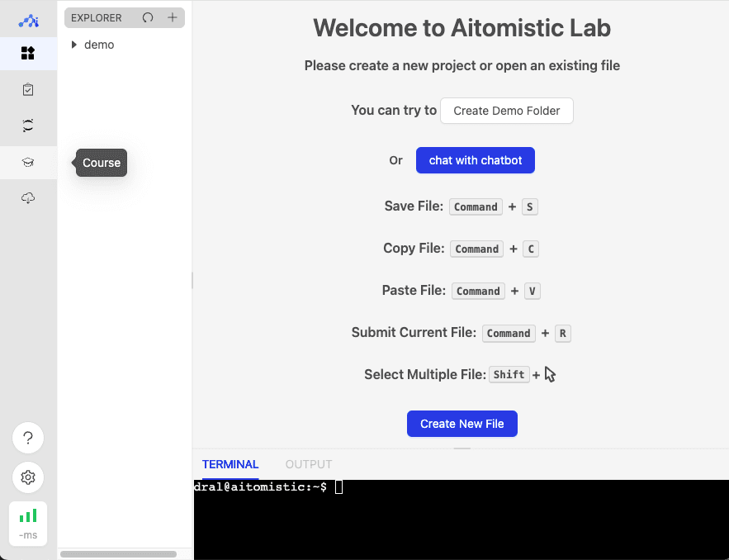The width and height of the screenshot is (729, 560).
Task: Click Create New File button
Action: [x=462, y=424]
